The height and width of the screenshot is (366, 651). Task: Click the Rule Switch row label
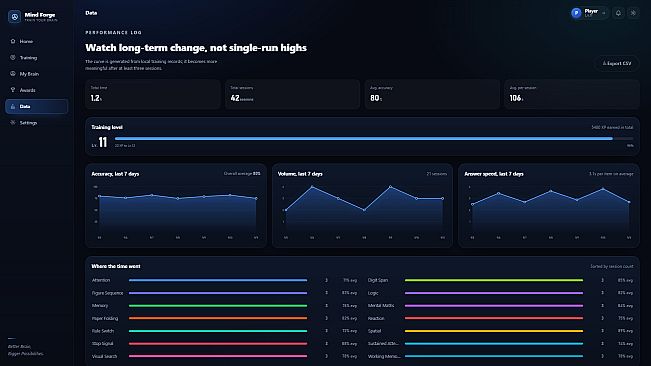(x=103, y=331)
